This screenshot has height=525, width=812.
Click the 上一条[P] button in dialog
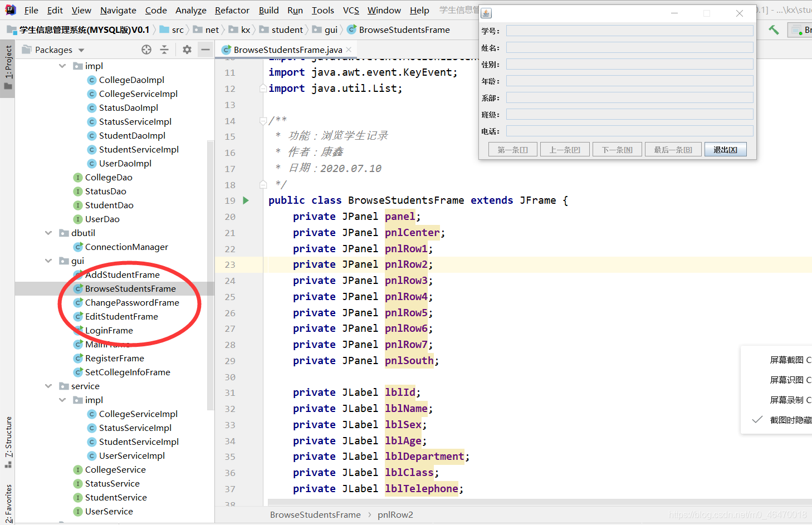coord(565,150)
